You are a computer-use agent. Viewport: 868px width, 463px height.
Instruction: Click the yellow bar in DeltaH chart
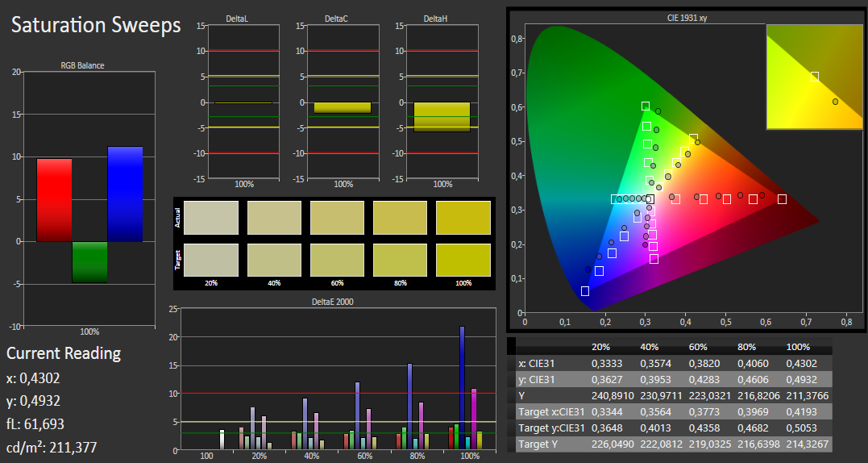(x=442, y=117)
